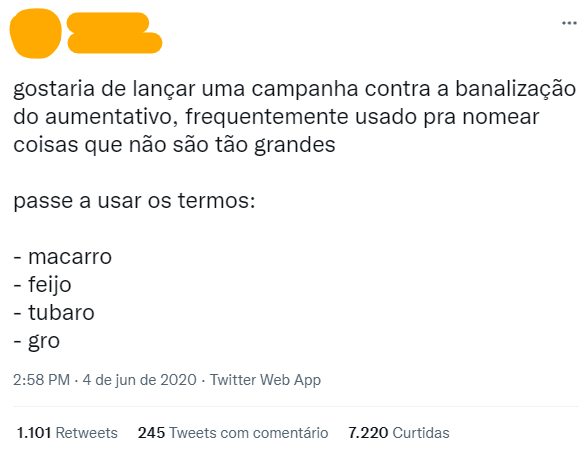Click the line 'passe a usar os termos:'
Viewport: 585px width, 457px height.
tap(134, 201)
